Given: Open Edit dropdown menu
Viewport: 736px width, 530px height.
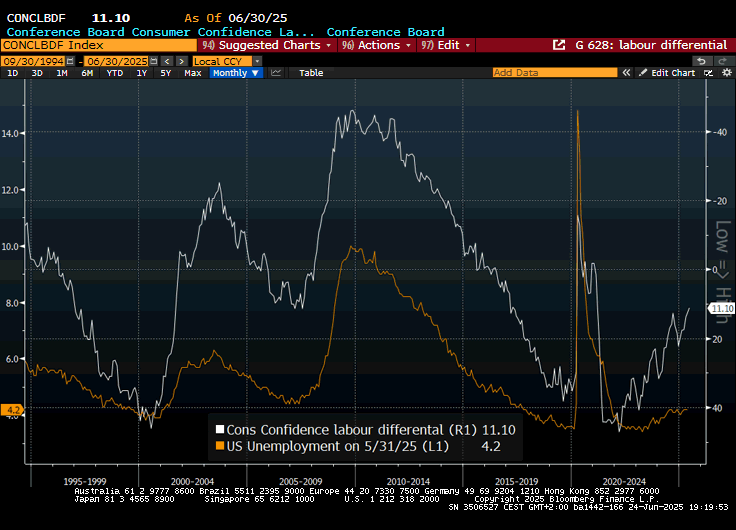Looking at the screenshot, I should (445, 45).
